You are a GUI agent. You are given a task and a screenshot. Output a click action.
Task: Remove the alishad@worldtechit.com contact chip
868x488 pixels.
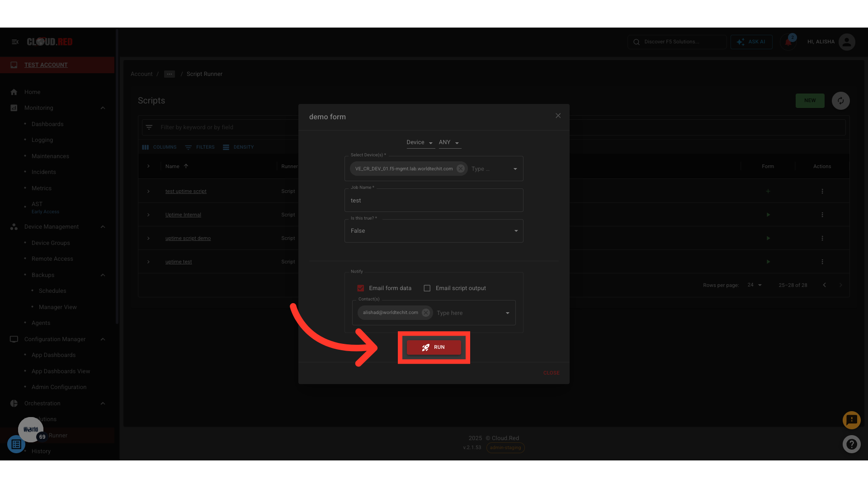tap(425, 313)
